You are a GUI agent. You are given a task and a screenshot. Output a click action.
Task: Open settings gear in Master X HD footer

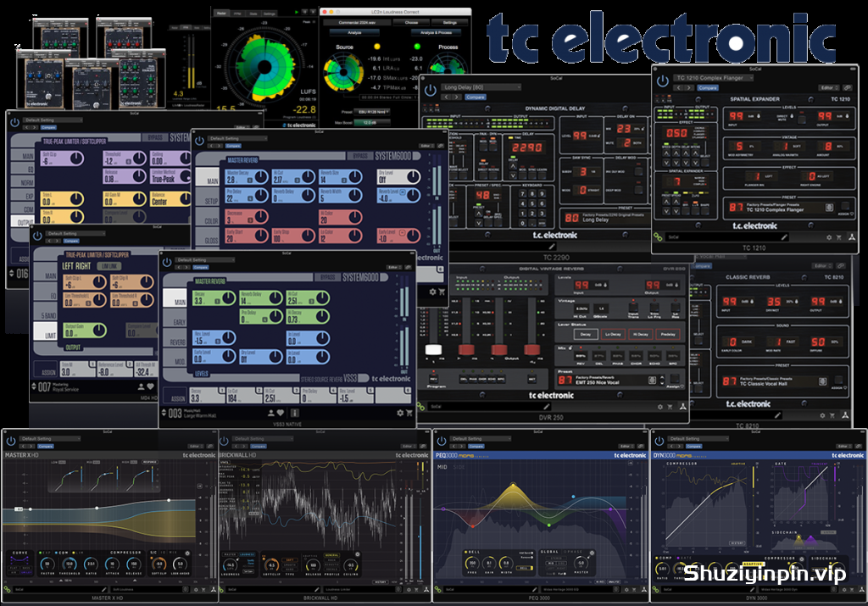tap(196, 590)
